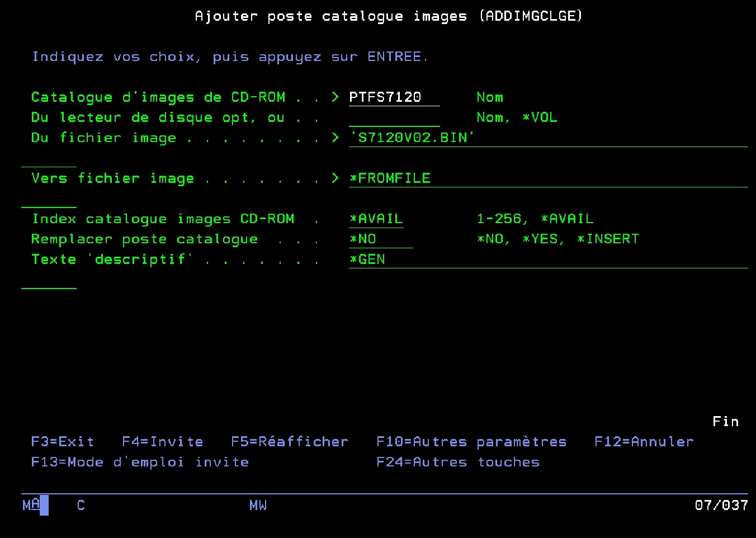Click F10=Autres paramètres function key
The image size is (756, 538).
[471, 442]
